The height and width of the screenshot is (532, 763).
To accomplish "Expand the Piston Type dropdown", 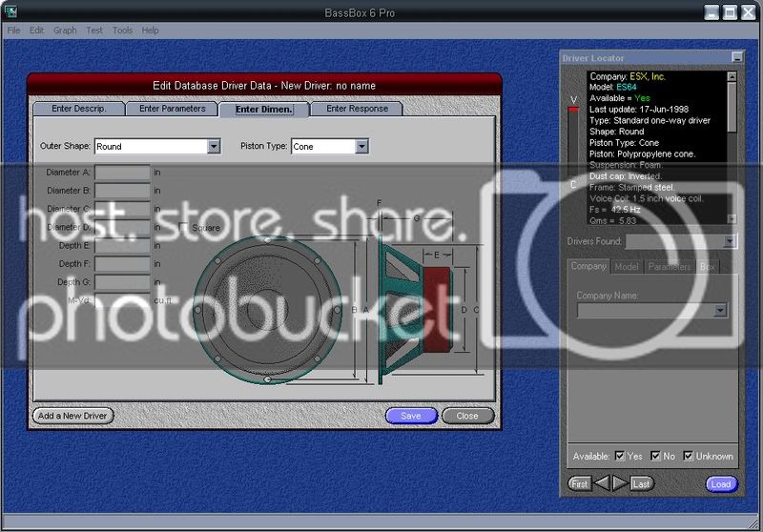I will (x=361, y=147).
